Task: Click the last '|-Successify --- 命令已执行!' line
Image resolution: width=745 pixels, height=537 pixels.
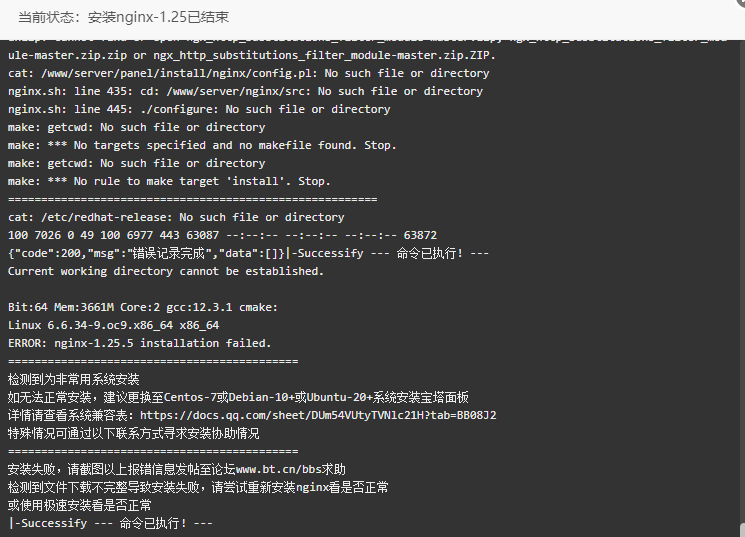Action: [x=110, y=523]
